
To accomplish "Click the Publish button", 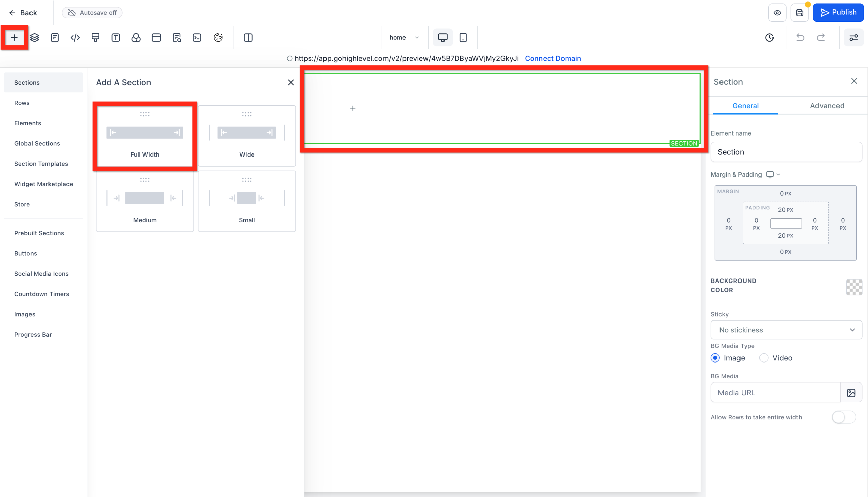I will 838,12.
